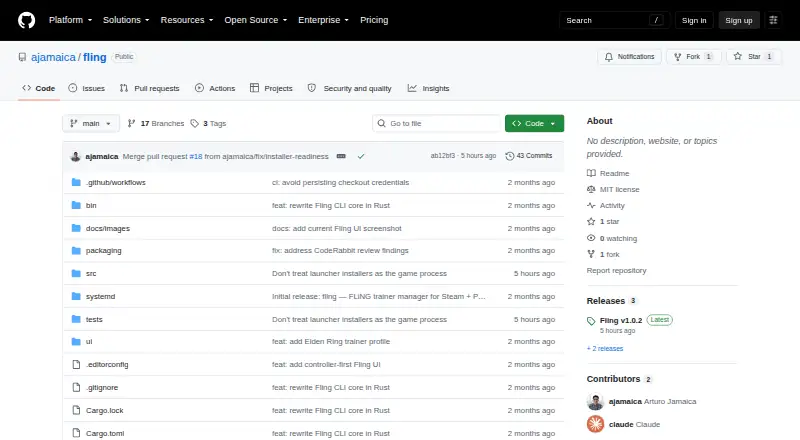
Task: Open the ajamaica owner link
Action: pos(53,57)
